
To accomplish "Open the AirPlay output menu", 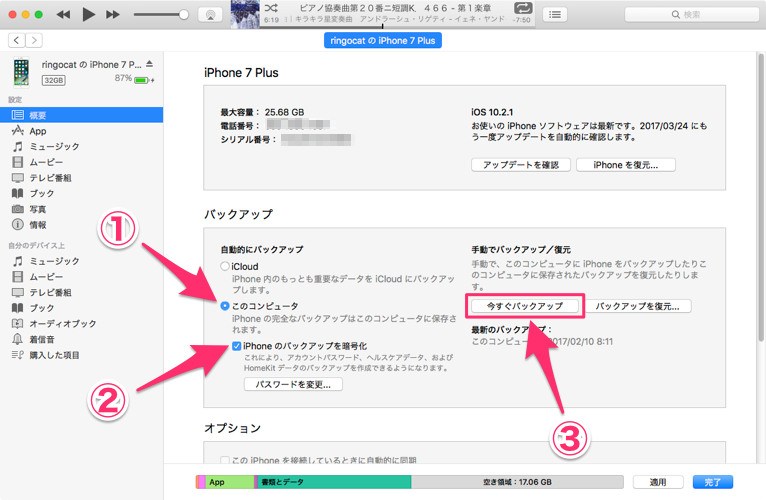I will (210, 15).
